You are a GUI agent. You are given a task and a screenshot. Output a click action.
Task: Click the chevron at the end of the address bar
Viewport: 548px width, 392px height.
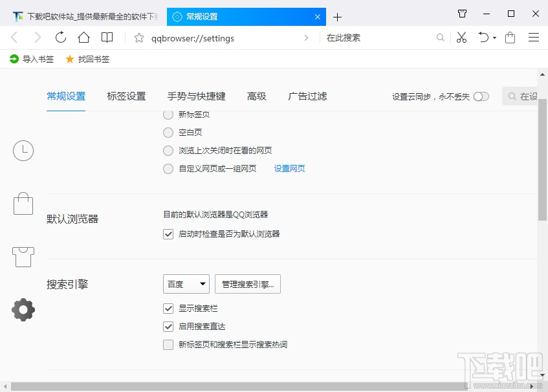pos(306,38)
